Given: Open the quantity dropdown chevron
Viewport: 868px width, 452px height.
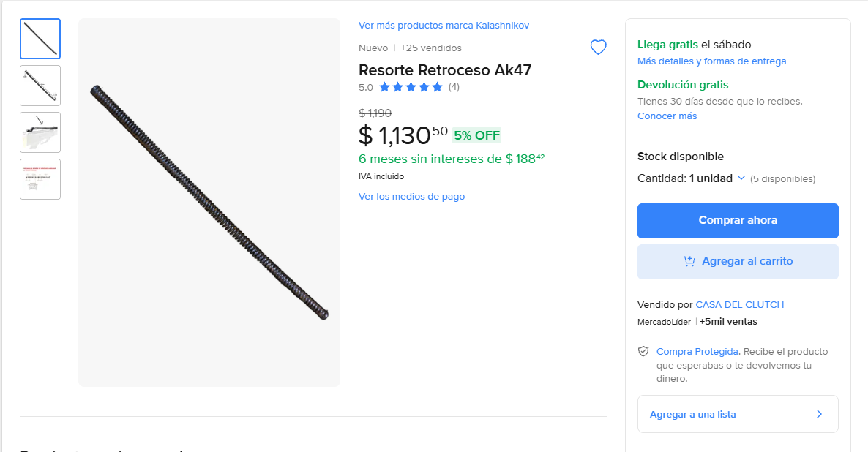Looking at the screenshot, I should point(741,178).
